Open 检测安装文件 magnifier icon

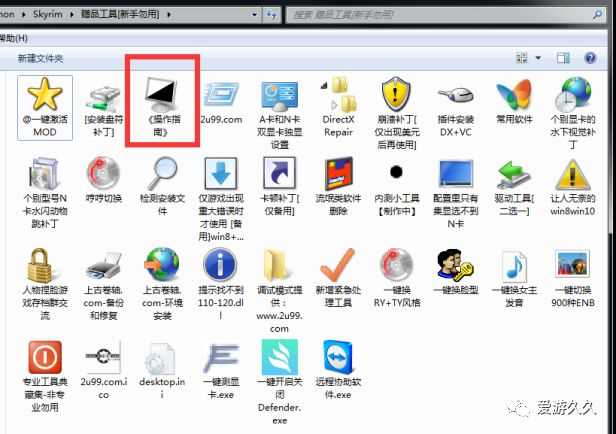162,173
